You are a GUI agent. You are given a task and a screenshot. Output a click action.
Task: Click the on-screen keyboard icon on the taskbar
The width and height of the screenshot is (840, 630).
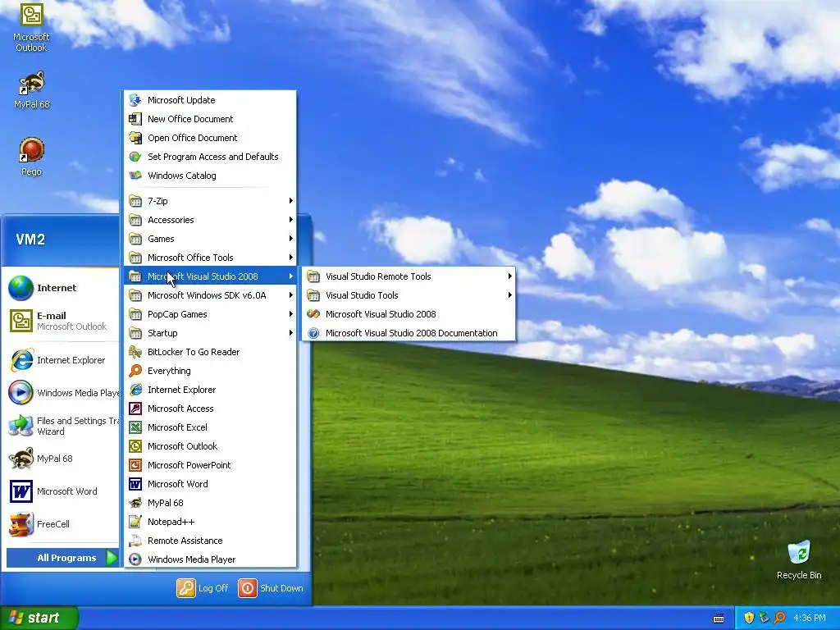(x=719, y=619)
